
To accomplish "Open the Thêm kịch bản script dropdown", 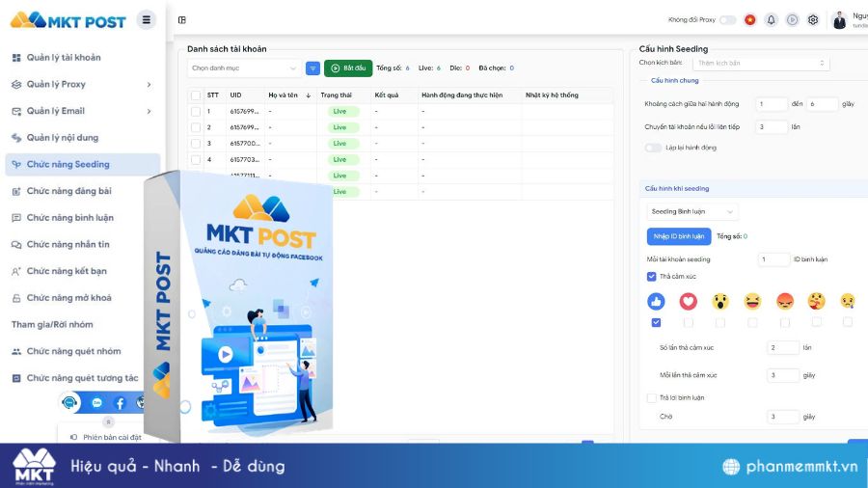I will [761, 63].
